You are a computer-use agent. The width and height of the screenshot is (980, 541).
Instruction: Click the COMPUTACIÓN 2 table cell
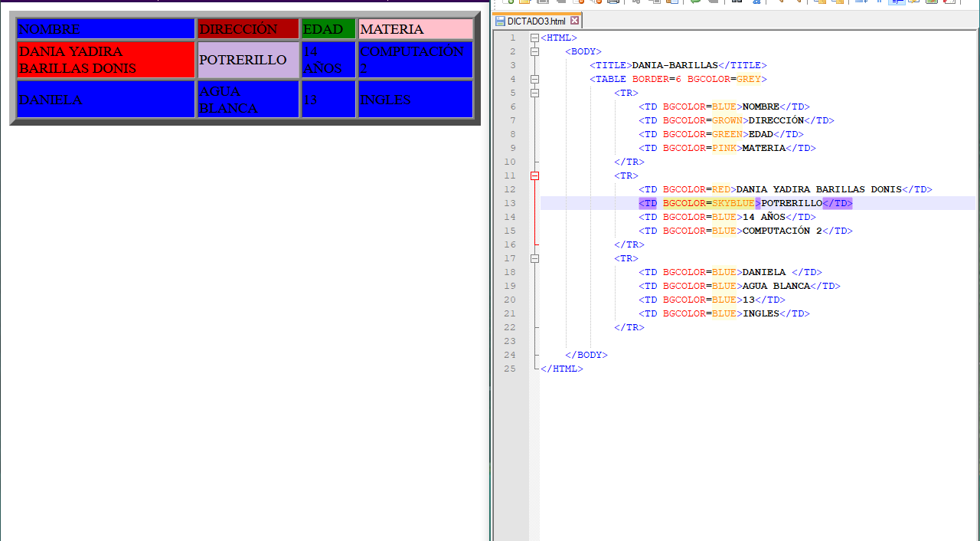pos(416,60)
